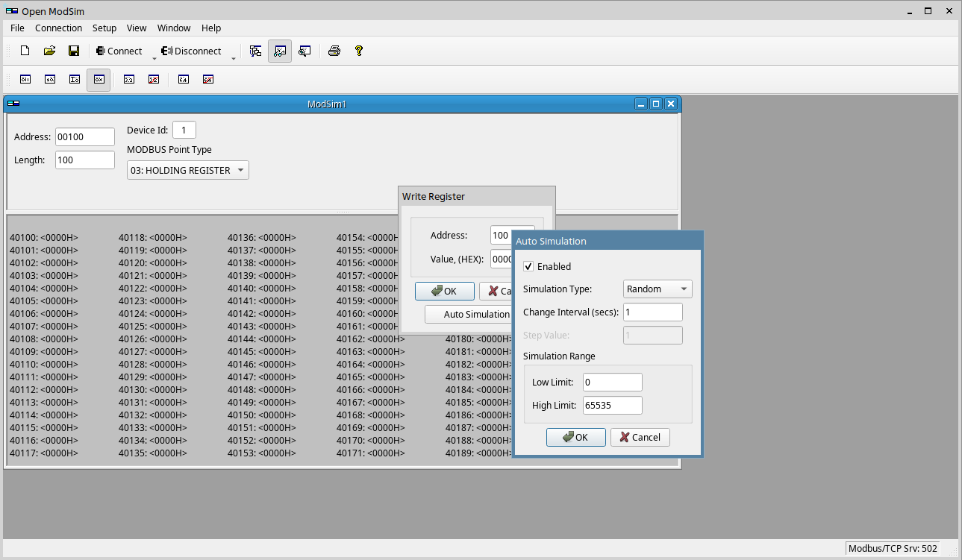
Task: Click the Device Id field
Action: [x=184, y=130]
